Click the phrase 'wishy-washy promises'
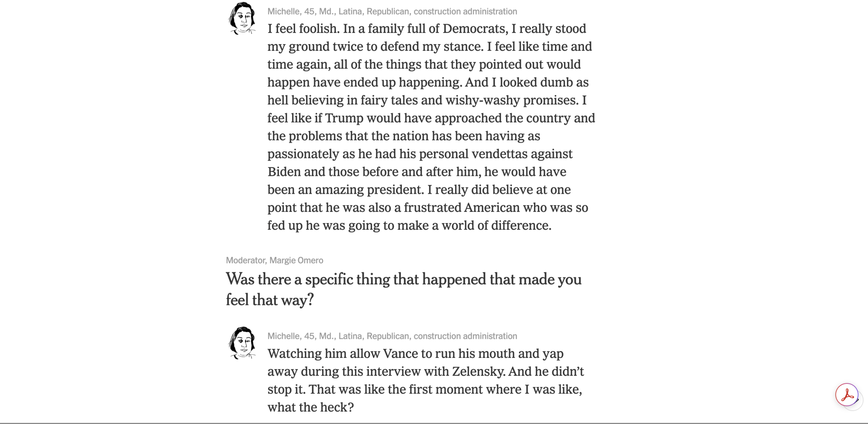This screenshot has width=868, height=425. [x=512, y=101]
